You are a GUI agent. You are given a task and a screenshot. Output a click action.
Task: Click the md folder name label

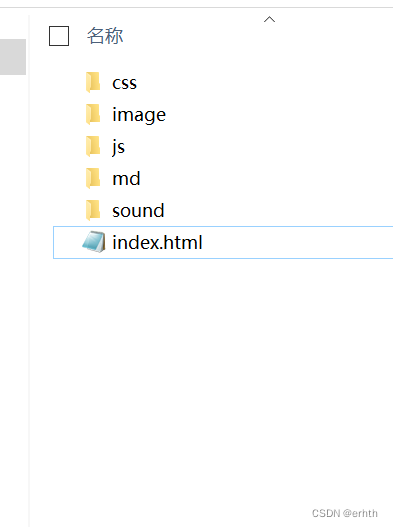click(126, 178)
